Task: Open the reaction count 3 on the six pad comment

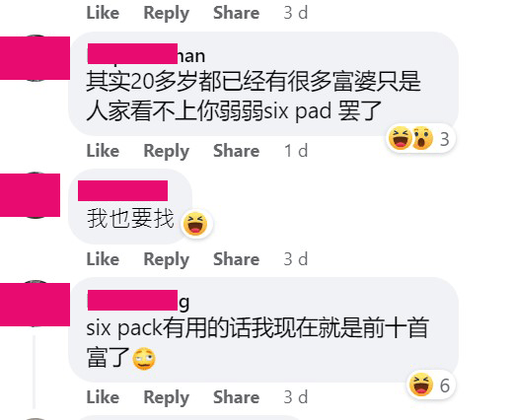Action: click(x=445, y=139)
